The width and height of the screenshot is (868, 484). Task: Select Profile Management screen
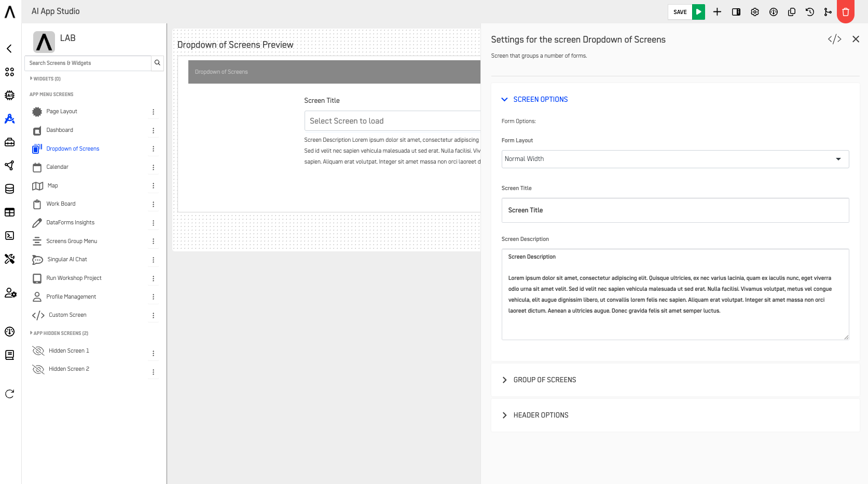71,297
